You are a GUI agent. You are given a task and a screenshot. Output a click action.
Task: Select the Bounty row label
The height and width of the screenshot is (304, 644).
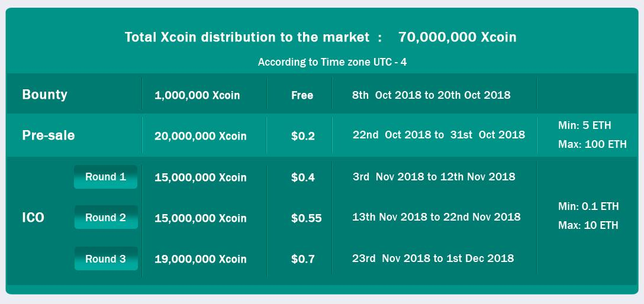pos(45,95)
